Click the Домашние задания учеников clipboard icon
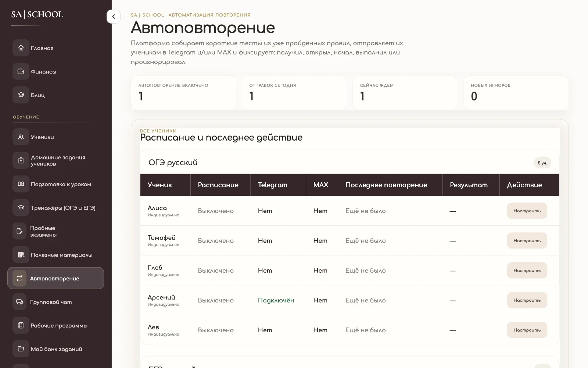Screen dimensions: 588x368 pos(21,160)
